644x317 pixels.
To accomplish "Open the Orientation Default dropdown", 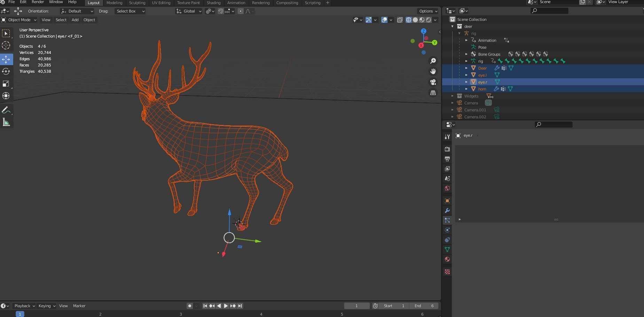I will 77,11.
